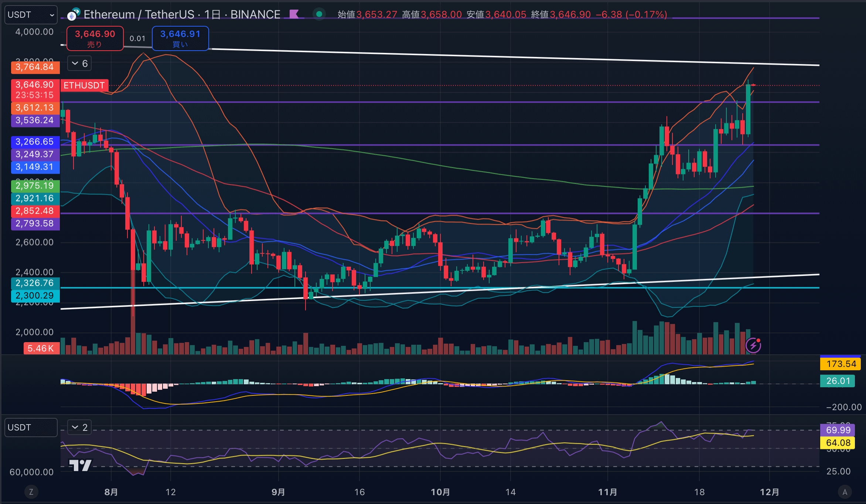Click the 2,300.29 cyan price label
866x504 pixels.
coord(35,296)
